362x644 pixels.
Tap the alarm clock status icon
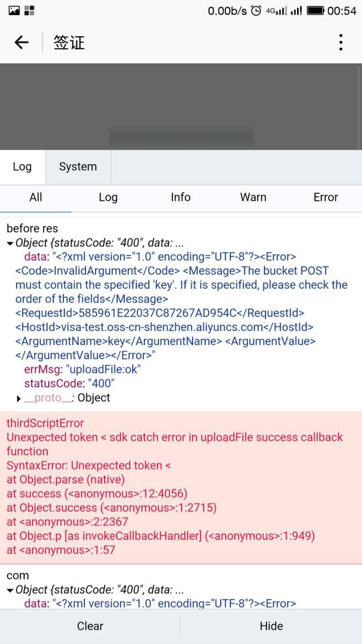click(256, 11)
